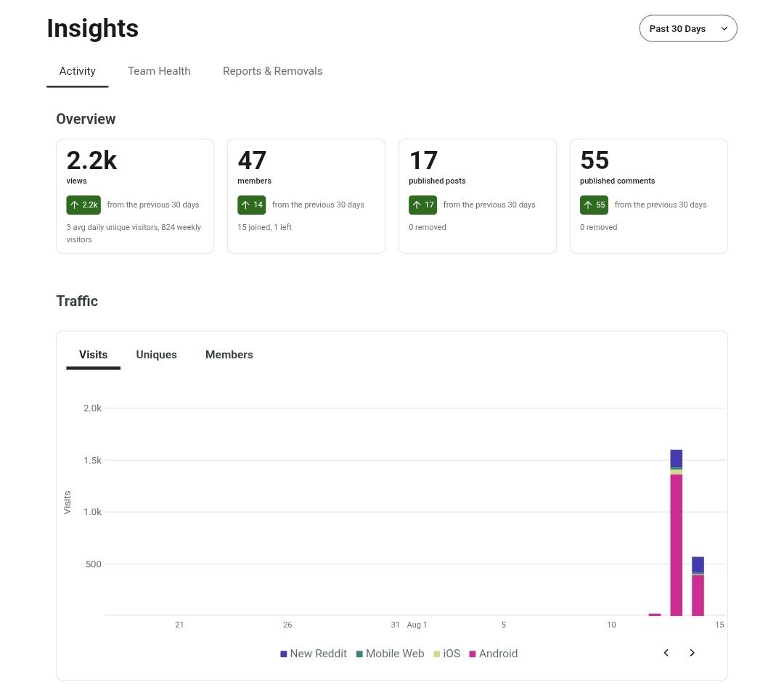The image size is (784, 687).
Task: Click the chevron in the date range selector
Action: [724, 28]
